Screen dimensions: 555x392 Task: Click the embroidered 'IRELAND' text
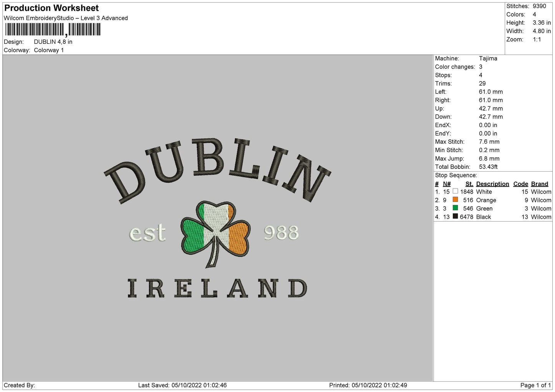(217, 288)
